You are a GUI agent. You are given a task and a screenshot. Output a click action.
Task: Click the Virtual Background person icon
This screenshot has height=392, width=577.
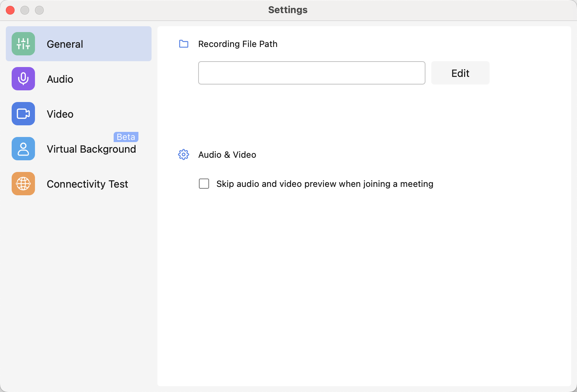tap(23, 149)
